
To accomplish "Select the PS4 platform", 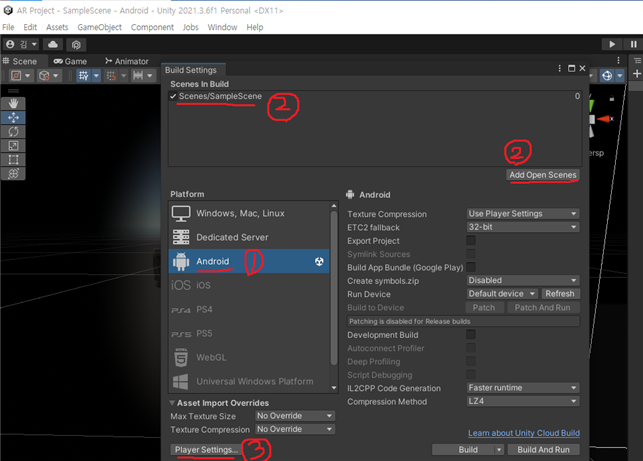I will (x=249, y=309).
